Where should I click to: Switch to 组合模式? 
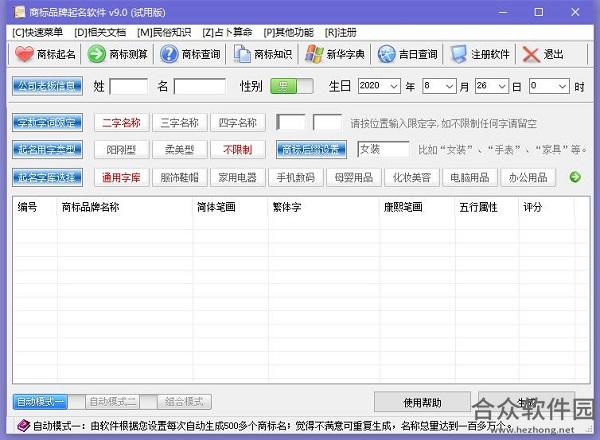coord(184,402)
